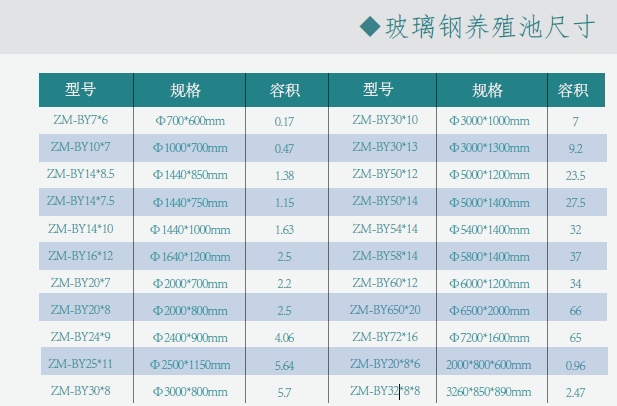Select model ZM-BY10*7
Viewport: 617px width, 406px height.
point(80,147)
